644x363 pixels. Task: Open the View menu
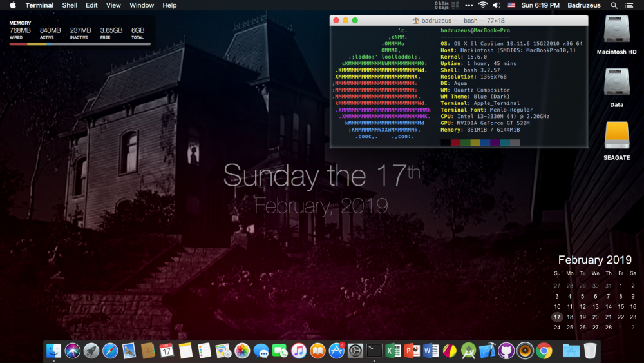(x=113, y=5)
